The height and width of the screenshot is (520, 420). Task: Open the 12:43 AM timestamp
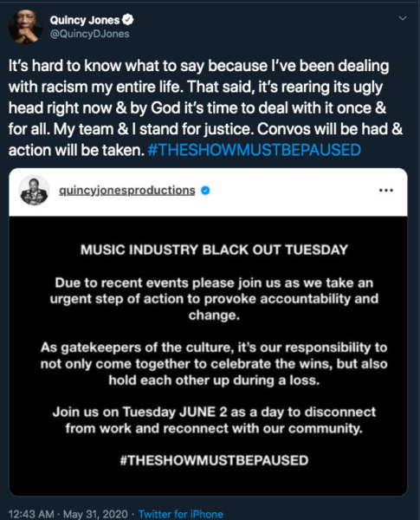click(31, 514)
